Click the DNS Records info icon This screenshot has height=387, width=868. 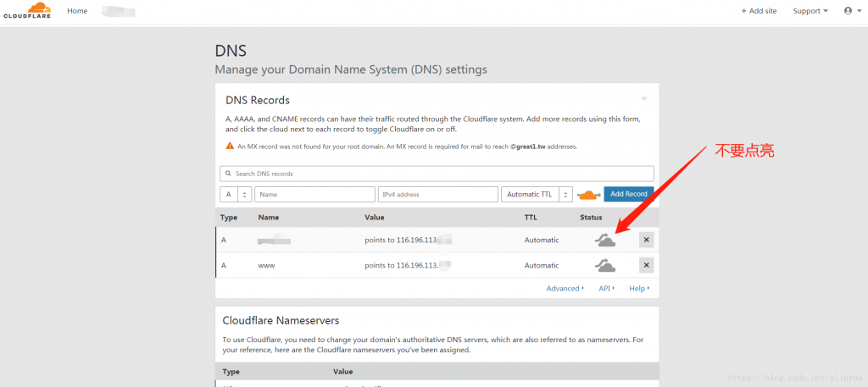point(644,98)
